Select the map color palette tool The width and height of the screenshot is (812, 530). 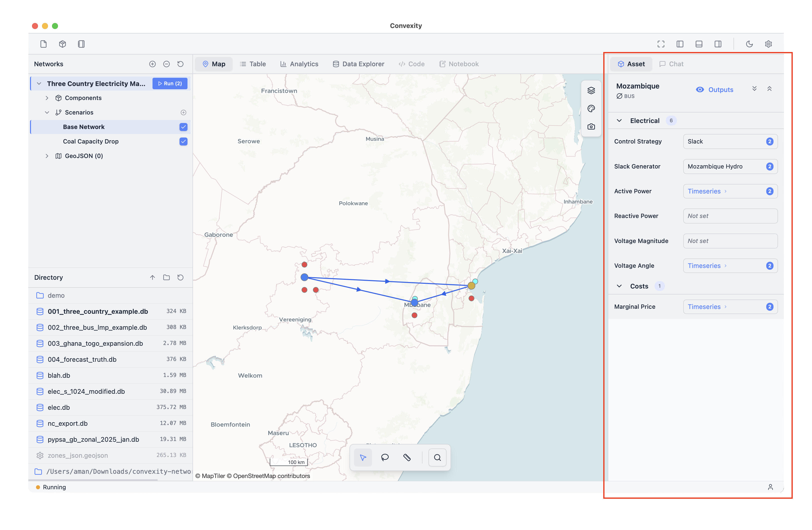click(591, 108)
